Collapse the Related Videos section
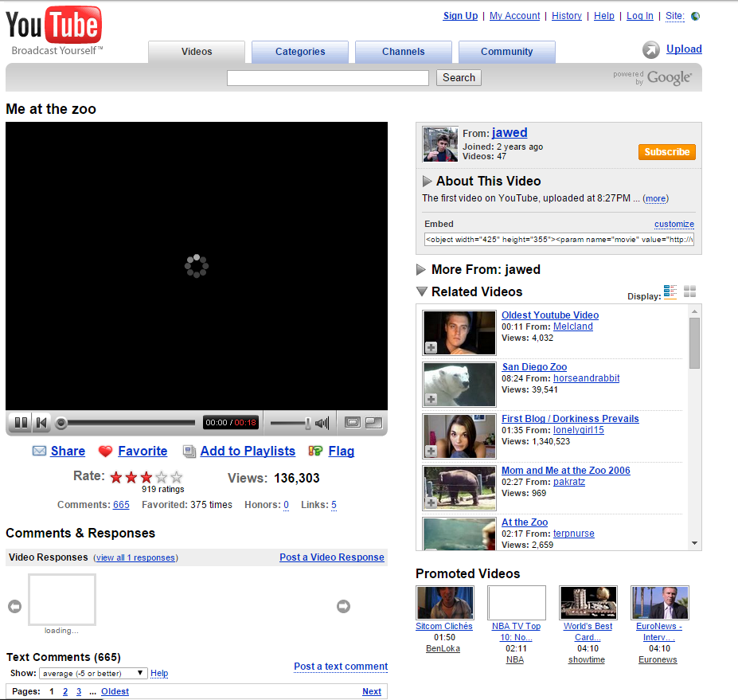Image resolution: width=738 pixels, height=700 pixels. click(x=422, y=291)
